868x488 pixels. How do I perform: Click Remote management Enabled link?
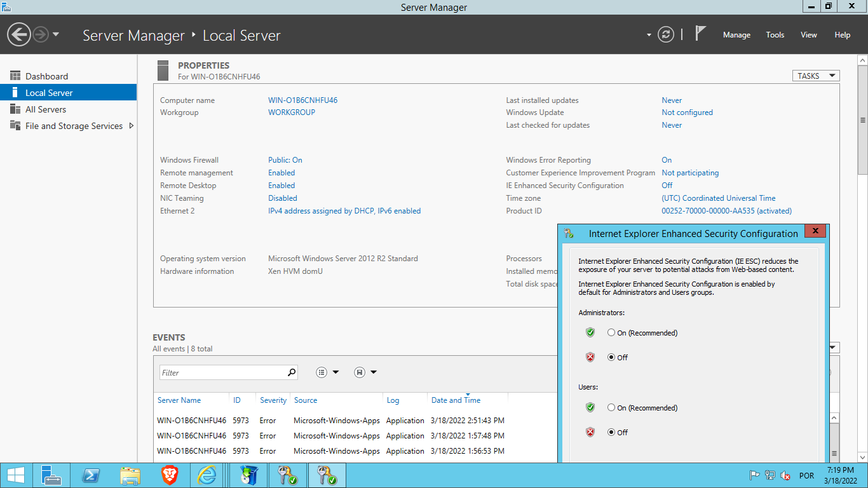(x=281, y=173)
